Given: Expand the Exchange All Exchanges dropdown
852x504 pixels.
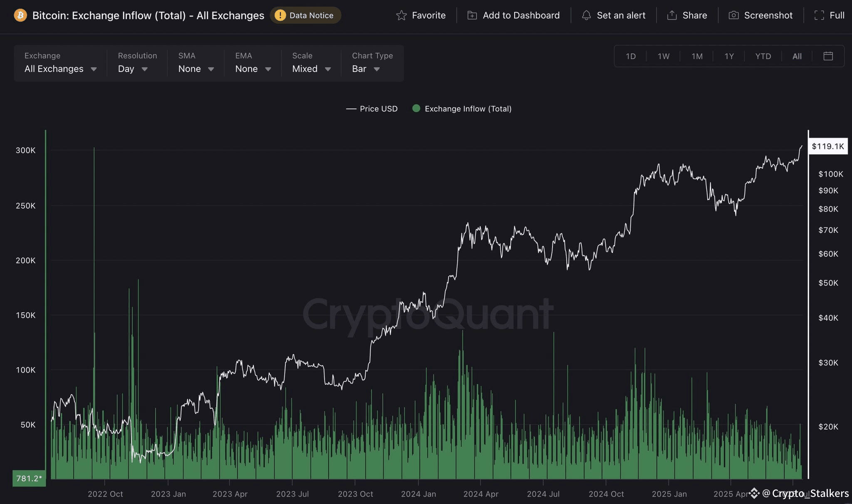Looking at the screenshot, I should (x=60, y=63).
